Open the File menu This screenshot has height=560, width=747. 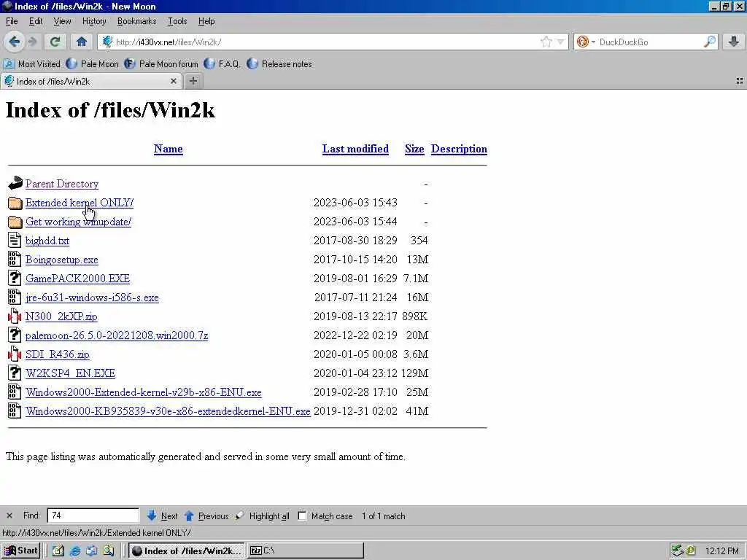12,21
